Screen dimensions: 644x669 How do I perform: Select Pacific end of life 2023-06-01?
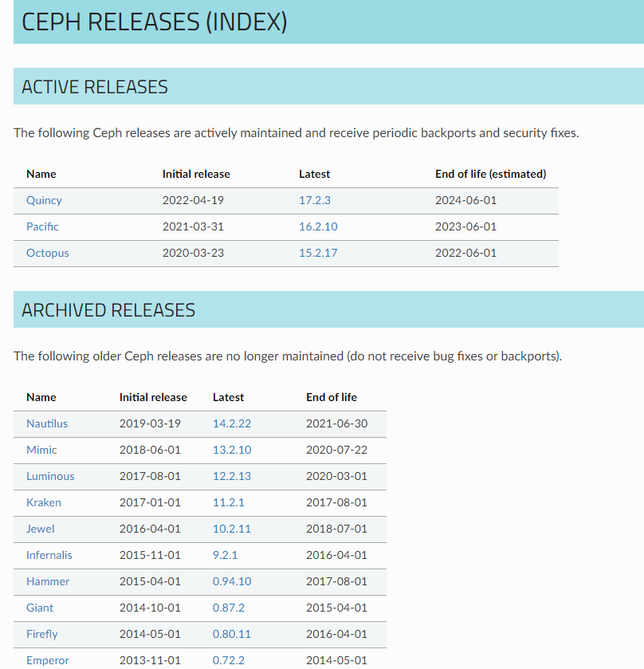point(465,226)
